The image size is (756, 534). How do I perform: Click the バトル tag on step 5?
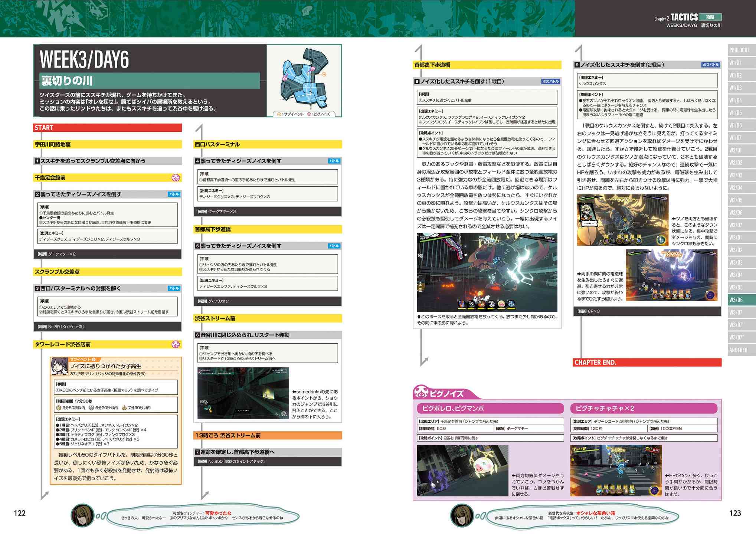click(334, 246)
